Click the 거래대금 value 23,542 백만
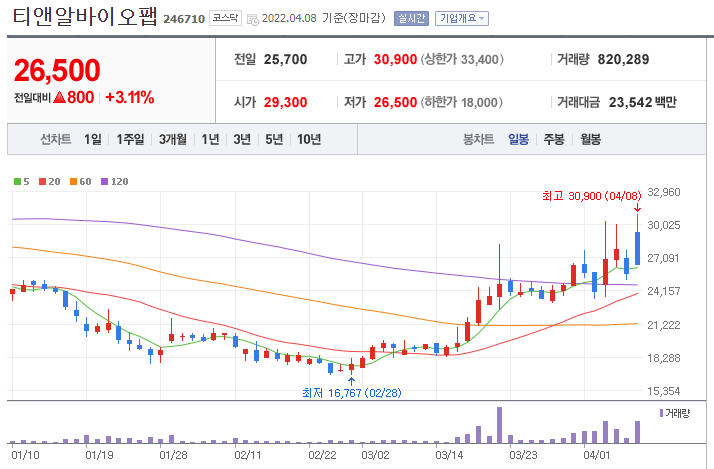 643,102
